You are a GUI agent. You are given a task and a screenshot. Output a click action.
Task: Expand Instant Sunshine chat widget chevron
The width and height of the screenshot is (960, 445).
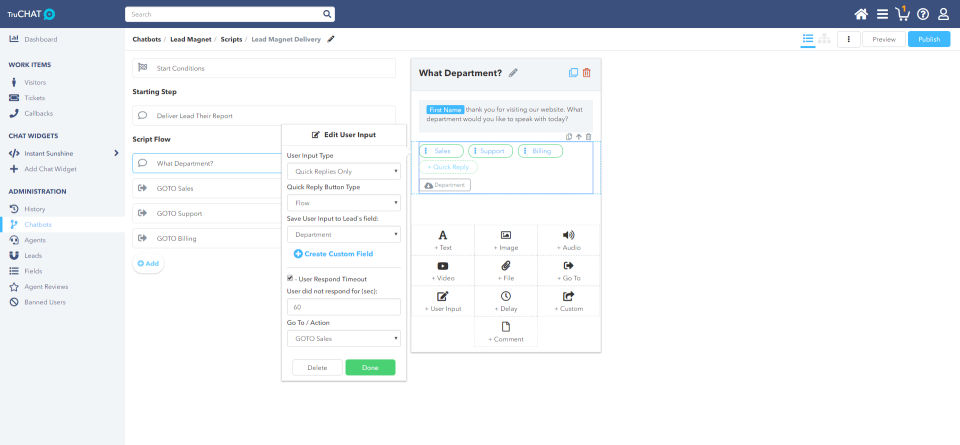(x=116, y=153)
